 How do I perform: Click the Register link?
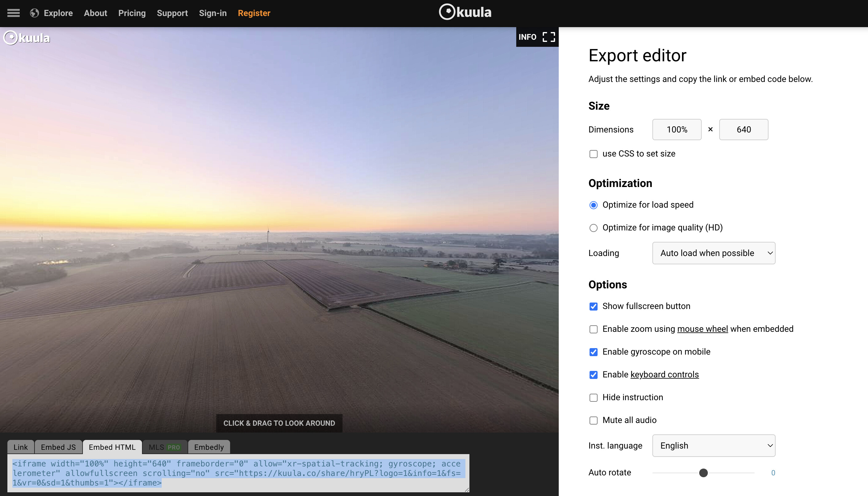click(254, 13)
